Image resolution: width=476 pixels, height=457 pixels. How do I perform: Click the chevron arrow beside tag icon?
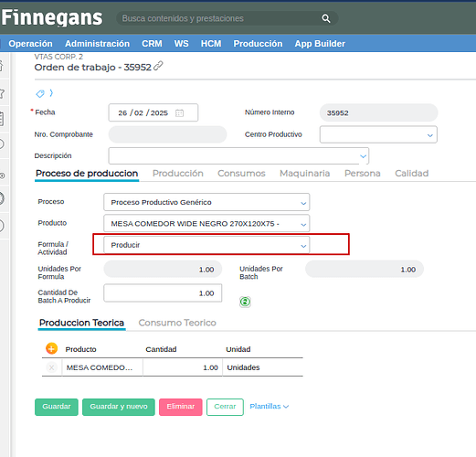click(x=51, y=93)
